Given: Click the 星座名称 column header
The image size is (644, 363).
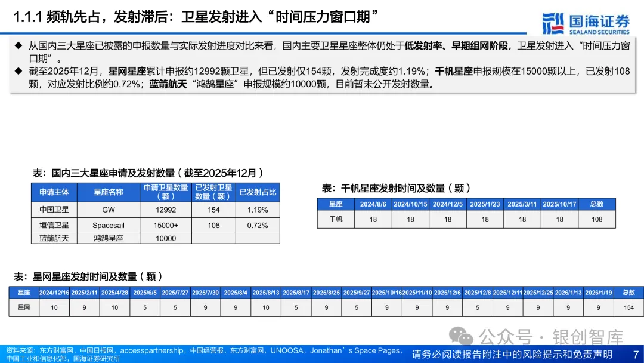Looking at the screenshot, I should [109, 192].
